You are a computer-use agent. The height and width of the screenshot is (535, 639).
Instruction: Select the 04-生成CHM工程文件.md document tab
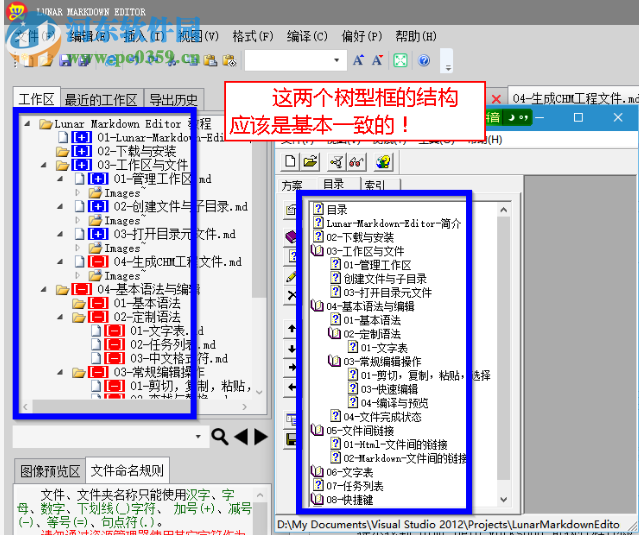tap(573, 98)
